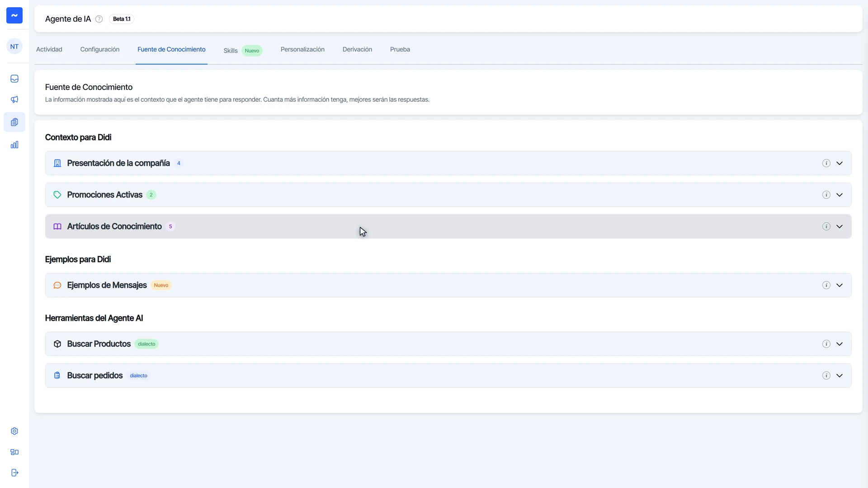Open the NT user avatar

pos(14,47)
